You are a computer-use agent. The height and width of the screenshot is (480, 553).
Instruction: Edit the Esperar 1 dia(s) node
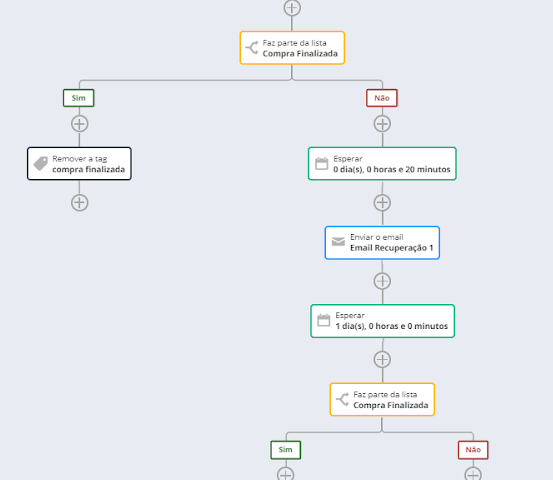click(x=383, y=321)
